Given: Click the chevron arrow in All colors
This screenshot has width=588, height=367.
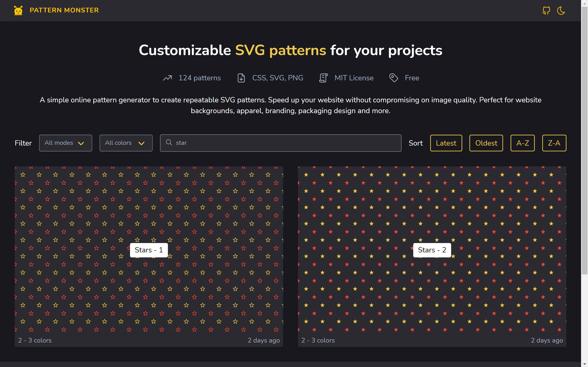Looking at the screenshot, I should (141, 143).
